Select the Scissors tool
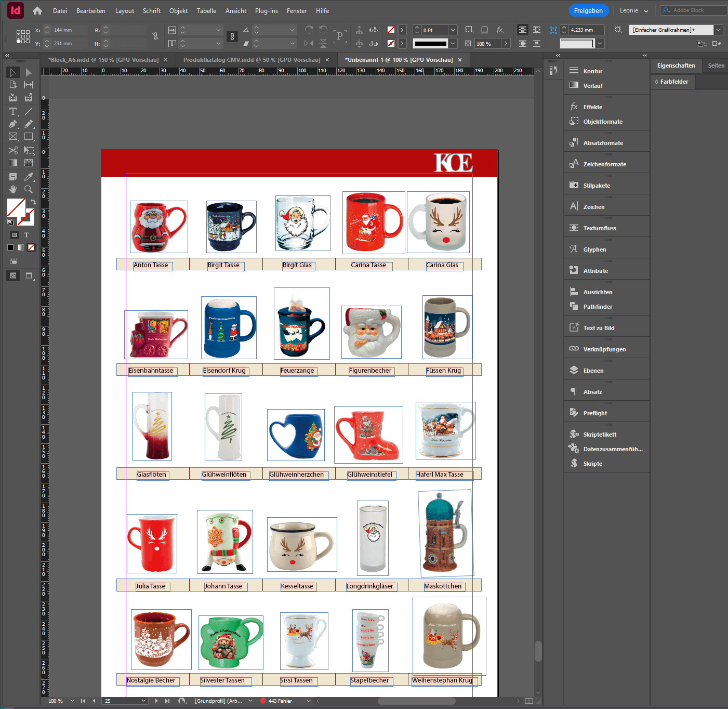Image resolution: width=728 pixels, height=709 pixels. (13, 150)
